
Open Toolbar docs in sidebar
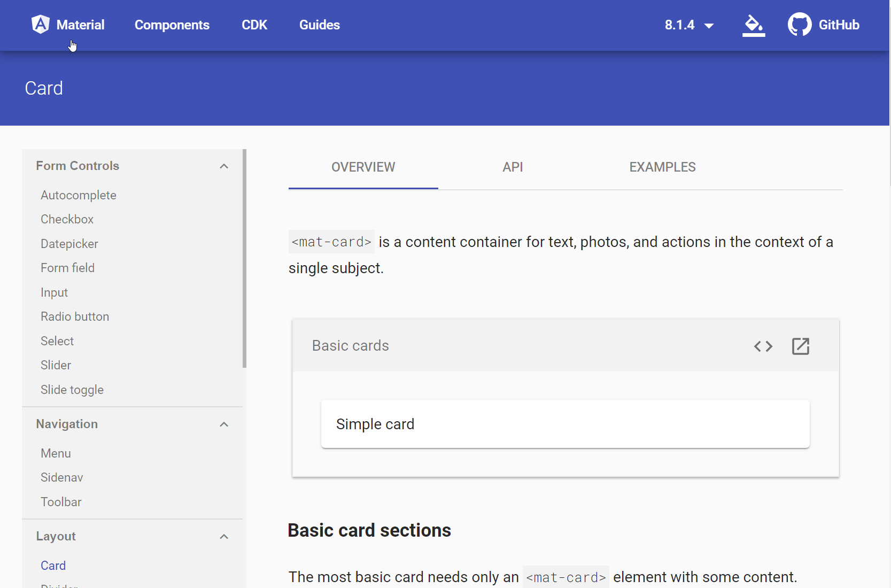(61, 502)
